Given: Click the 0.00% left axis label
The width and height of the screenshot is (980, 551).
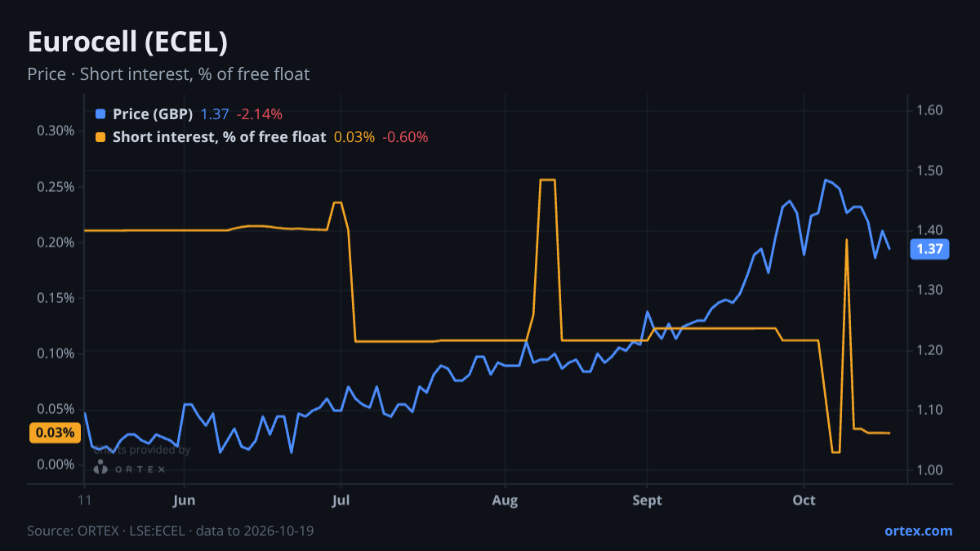Looking at the screenshot, I should (56, 464).
